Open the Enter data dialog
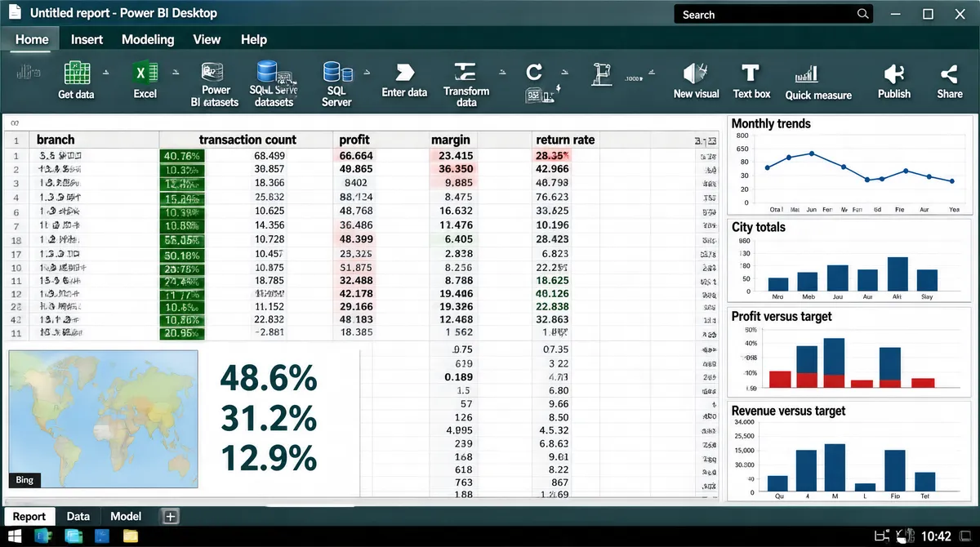The height and width of the screenshot is (547, 980). pos(404,81)
